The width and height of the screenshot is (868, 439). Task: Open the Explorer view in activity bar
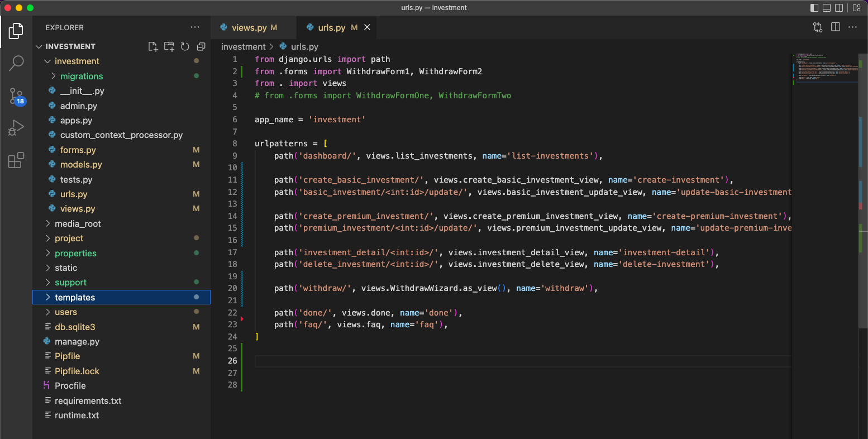pyautogui.click(x=16, y=31)
